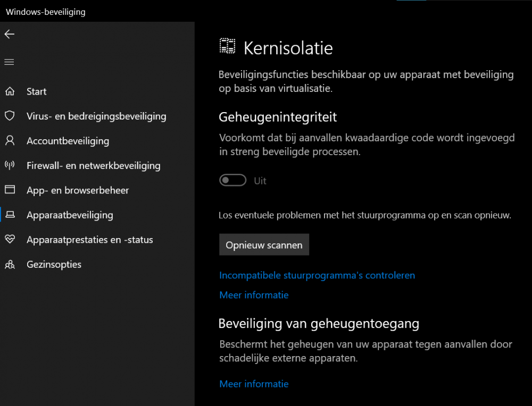
Task: Click the App- en browserbeheer window icon
Action: 10,190
